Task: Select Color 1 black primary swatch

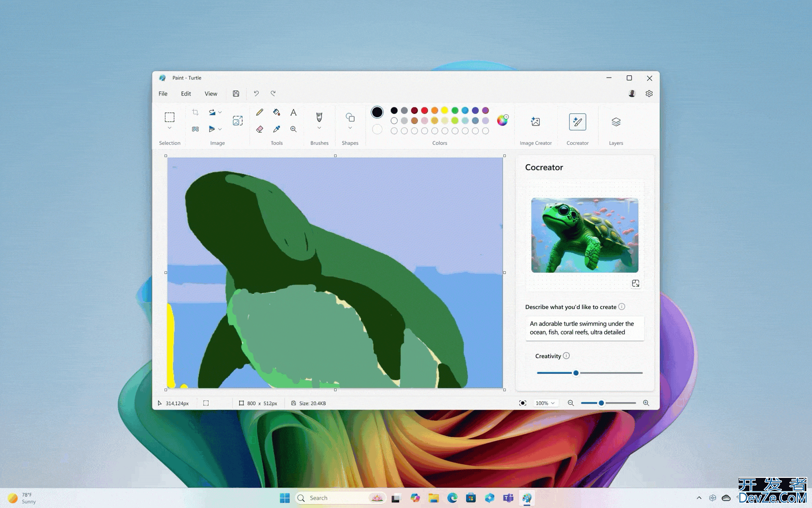Action: point(377,112)
